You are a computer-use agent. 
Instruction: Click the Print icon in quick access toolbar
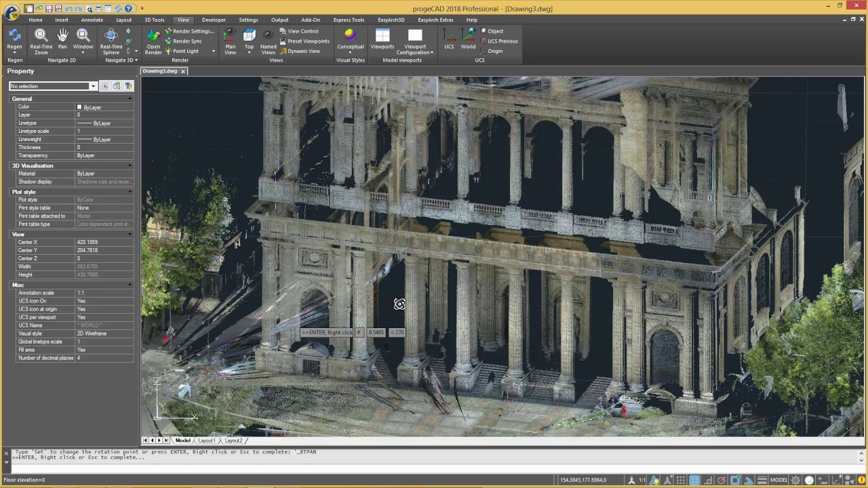tap(98, 9)
